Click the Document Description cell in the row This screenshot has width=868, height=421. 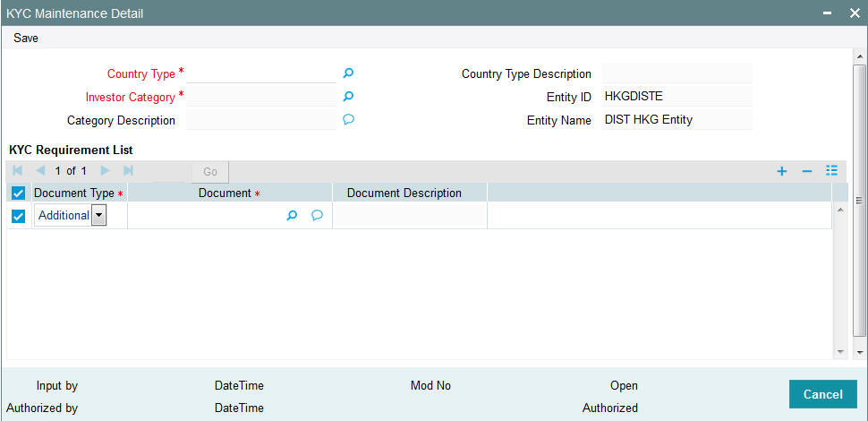click(410, 216)
